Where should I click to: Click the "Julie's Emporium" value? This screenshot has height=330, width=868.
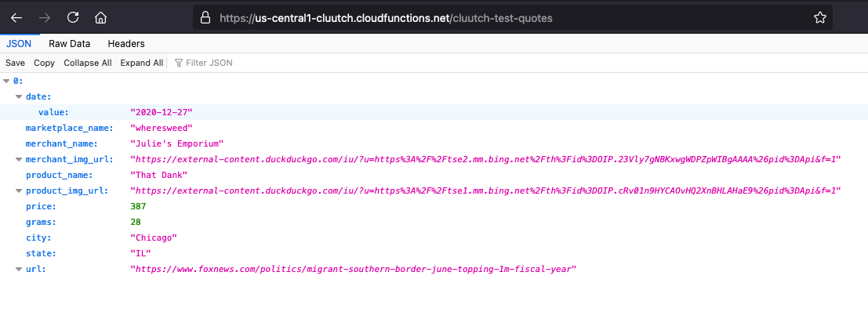[176, 144]
